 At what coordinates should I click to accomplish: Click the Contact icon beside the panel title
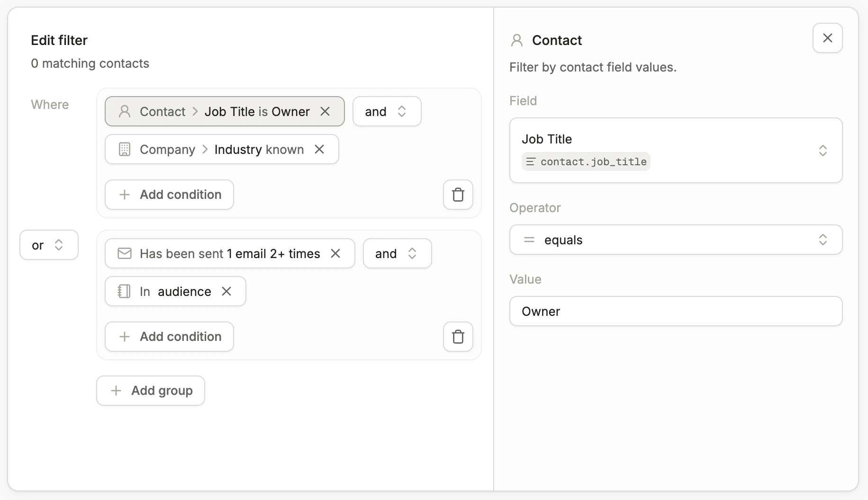point(516,40)
